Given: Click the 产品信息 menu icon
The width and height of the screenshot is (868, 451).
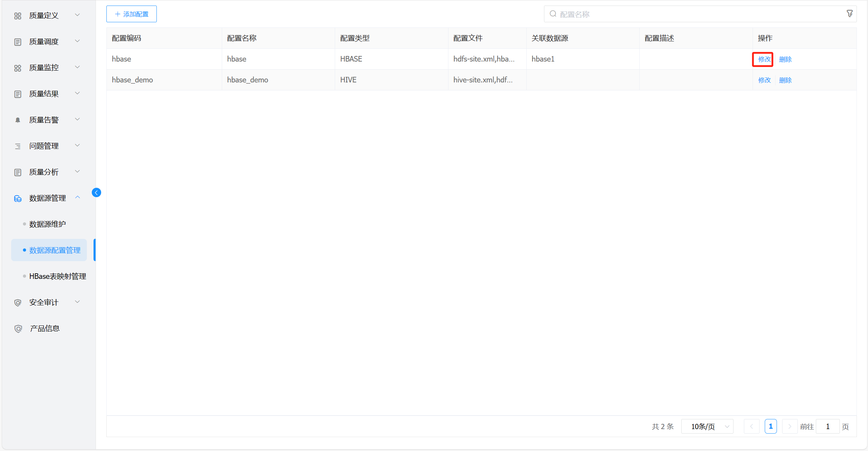Looking at the screenshot, I should click(x=18, y=329).
